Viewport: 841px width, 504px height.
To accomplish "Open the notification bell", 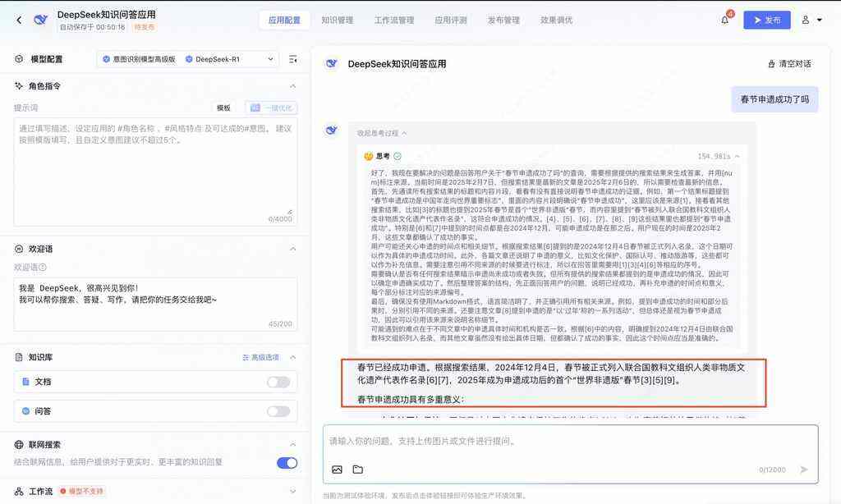I will click(724, 20).
